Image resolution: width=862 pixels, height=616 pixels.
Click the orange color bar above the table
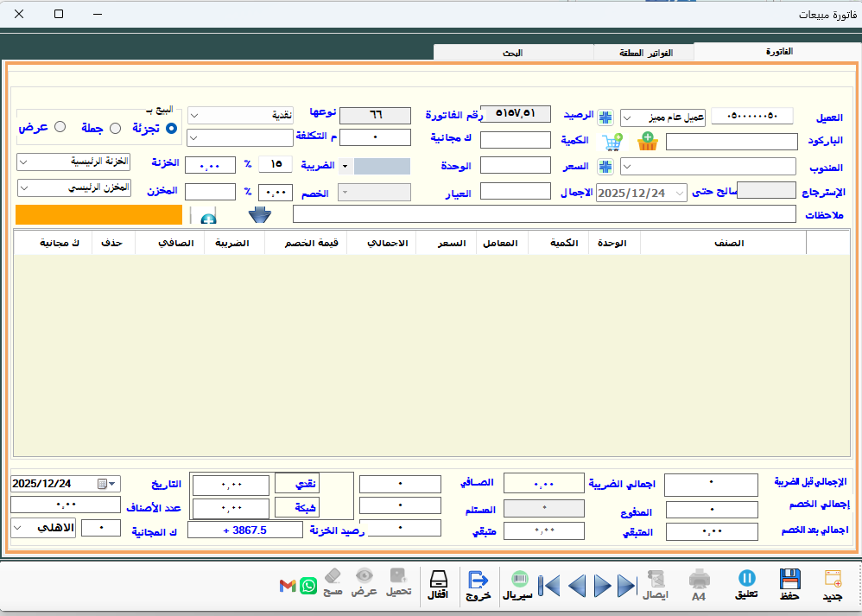[98, 215]
